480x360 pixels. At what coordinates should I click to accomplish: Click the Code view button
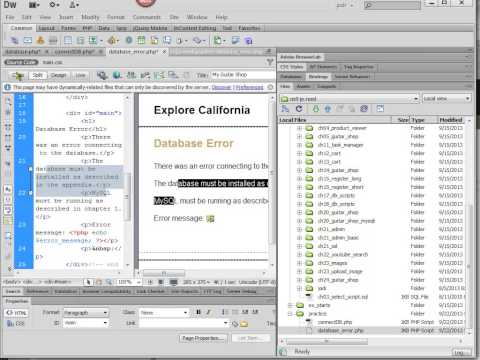(x=18, y=75)
